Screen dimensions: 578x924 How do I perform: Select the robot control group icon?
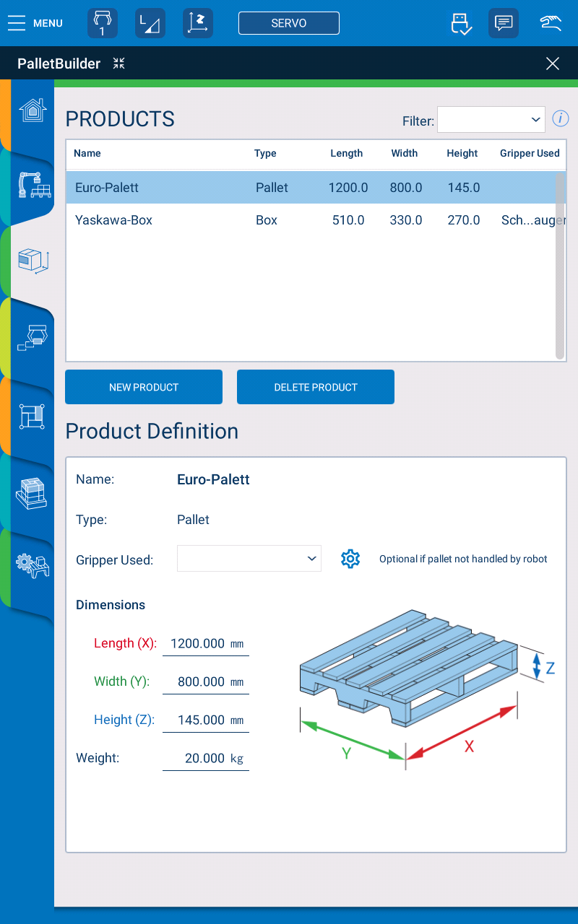103,23
